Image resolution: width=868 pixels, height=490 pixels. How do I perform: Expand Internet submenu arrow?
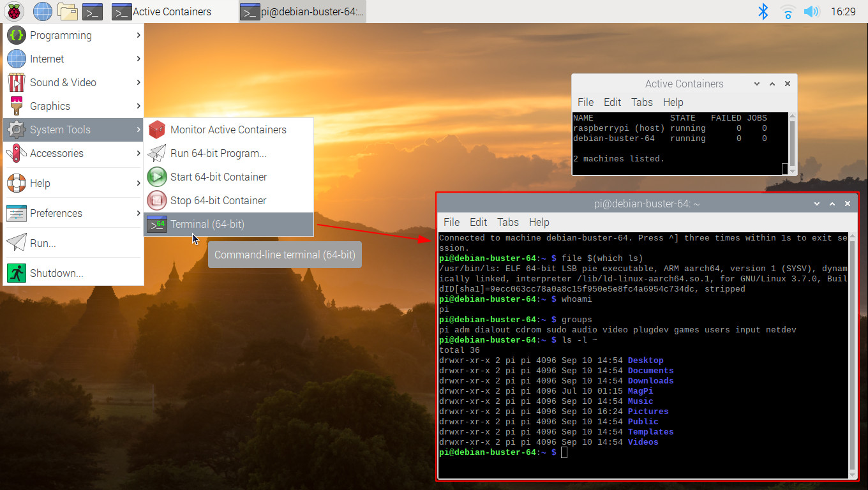[x=138, y=59]
